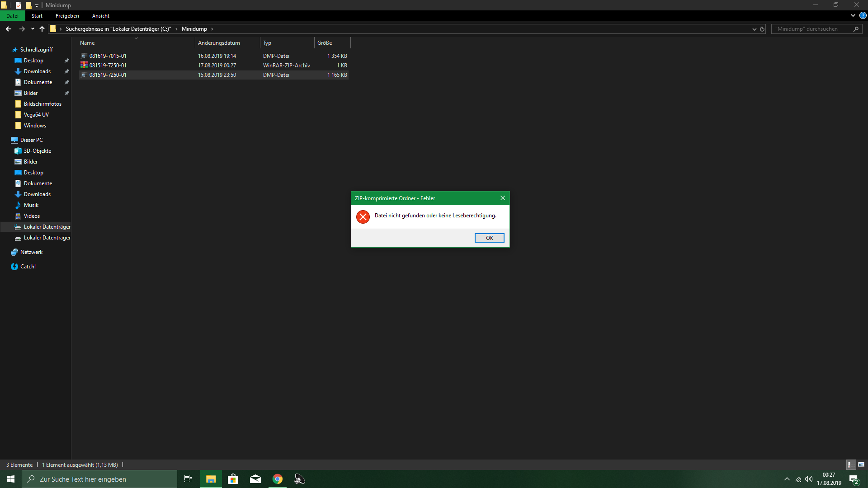Click the up-one-level arrow
868x488 pixels.
pos(42,29)
